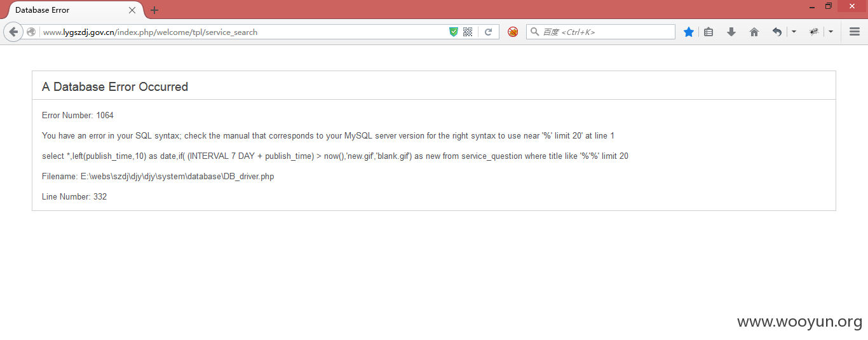Image resolution: width=868 pixels, height=340 pixels.
Task: Click the magnifier icon in search box
Action: pyautogui.click(x=534, y=32)
